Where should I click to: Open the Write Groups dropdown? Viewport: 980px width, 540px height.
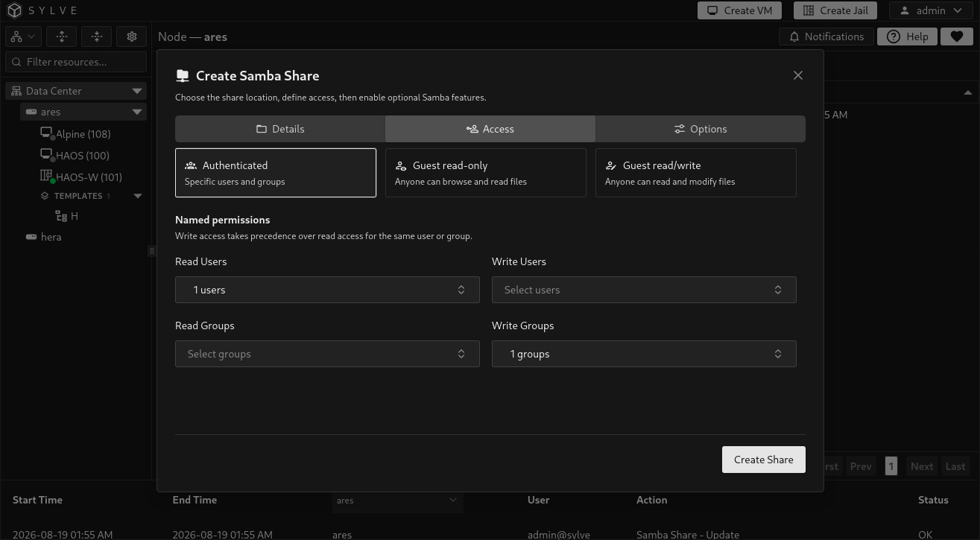(644, 354)
